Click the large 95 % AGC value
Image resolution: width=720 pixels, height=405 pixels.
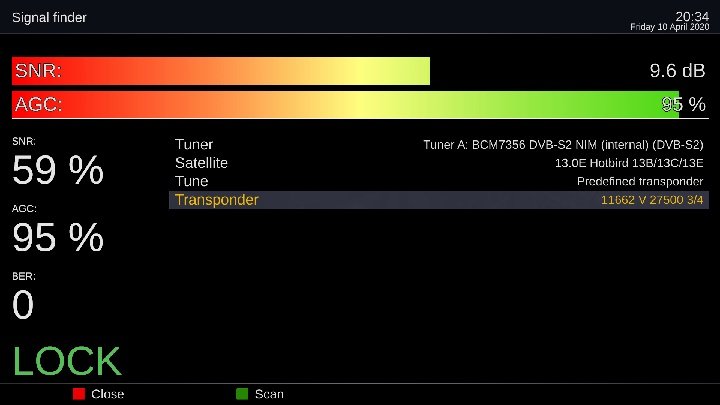(58, 238)
